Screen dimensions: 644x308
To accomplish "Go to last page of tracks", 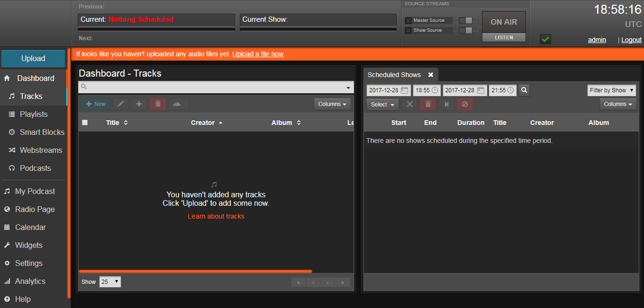I will (x=343, y=282).
